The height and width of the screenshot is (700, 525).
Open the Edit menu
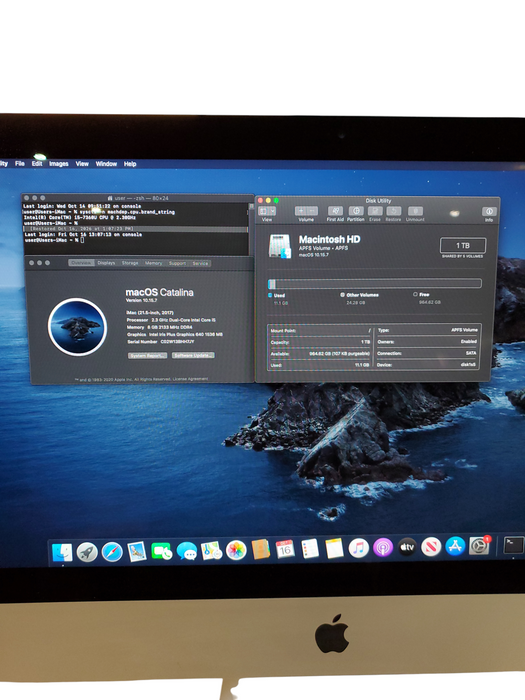point(37,163)
